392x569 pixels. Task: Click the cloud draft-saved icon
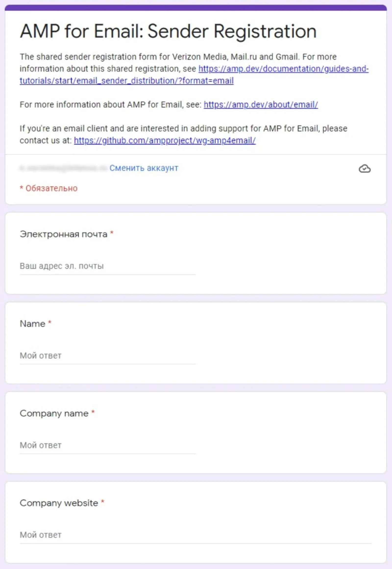pos(365,169)
